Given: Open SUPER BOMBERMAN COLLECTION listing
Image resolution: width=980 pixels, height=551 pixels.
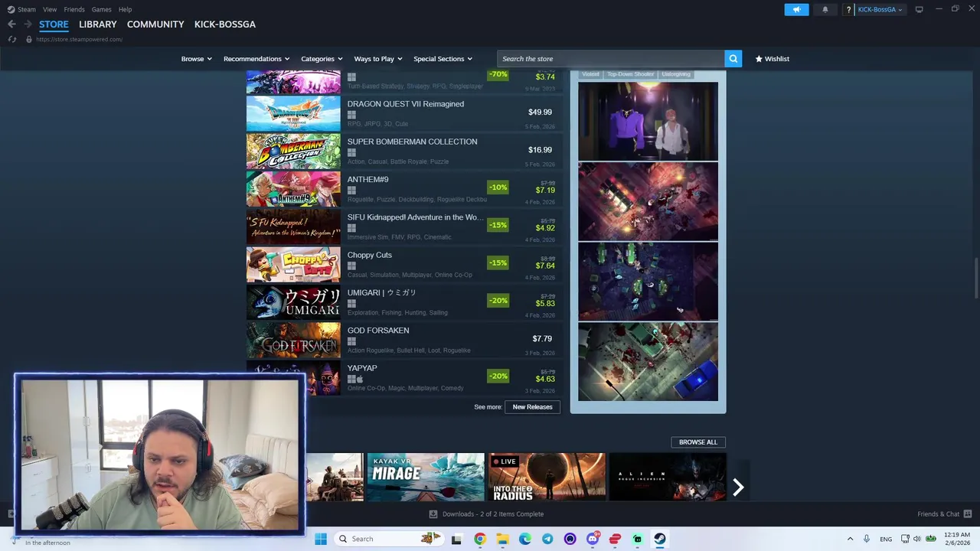Looking at the screenshot, I should [404, 151].
